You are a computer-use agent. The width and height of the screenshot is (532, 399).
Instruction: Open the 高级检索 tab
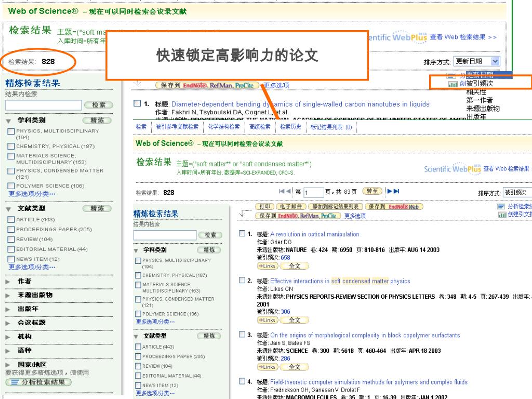(260, 127)
